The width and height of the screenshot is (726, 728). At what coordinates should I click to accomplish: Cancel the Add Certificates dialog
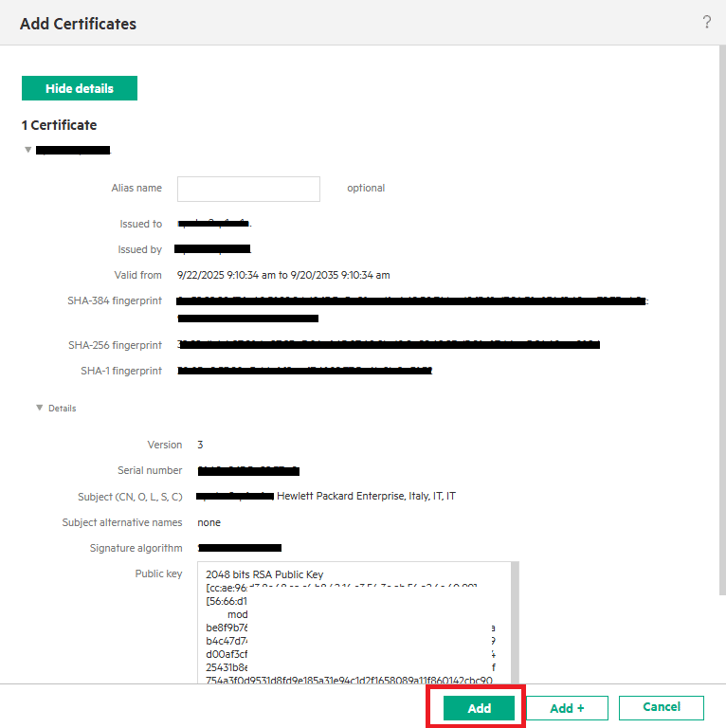tap(661, 707)
